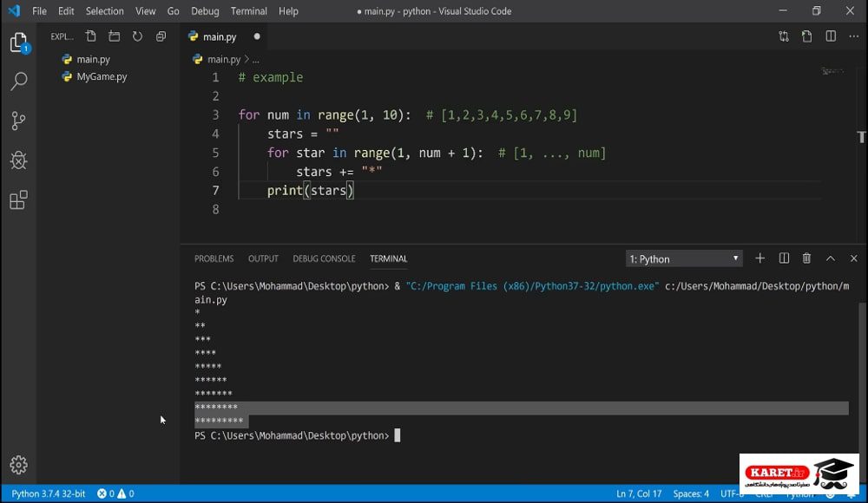Viewport: 868px width, 503px height.
Task: Change indentation via 'Spaces: 4' in status bar
Action: pyautogui.click(x=691, y=493)
